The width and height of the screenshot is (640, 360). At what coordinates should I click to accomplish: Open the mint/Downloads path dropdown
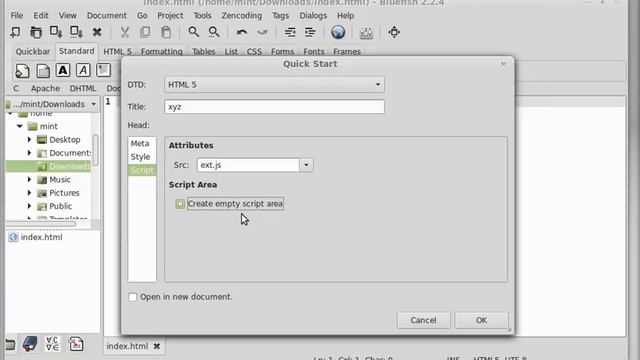coord(52,104)
